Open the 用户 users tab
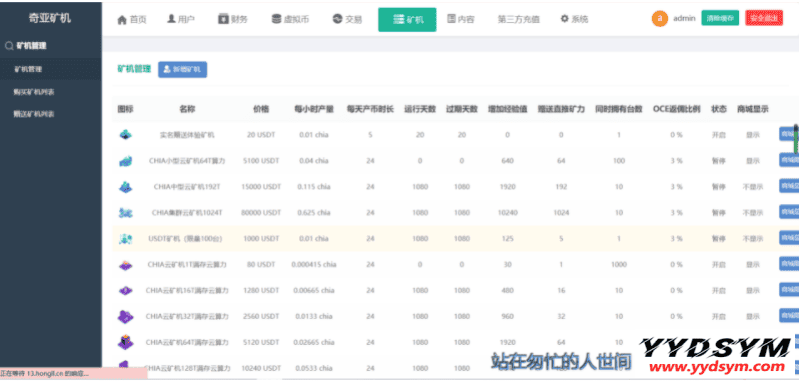 pyautogui.click(x=181, y=19)
